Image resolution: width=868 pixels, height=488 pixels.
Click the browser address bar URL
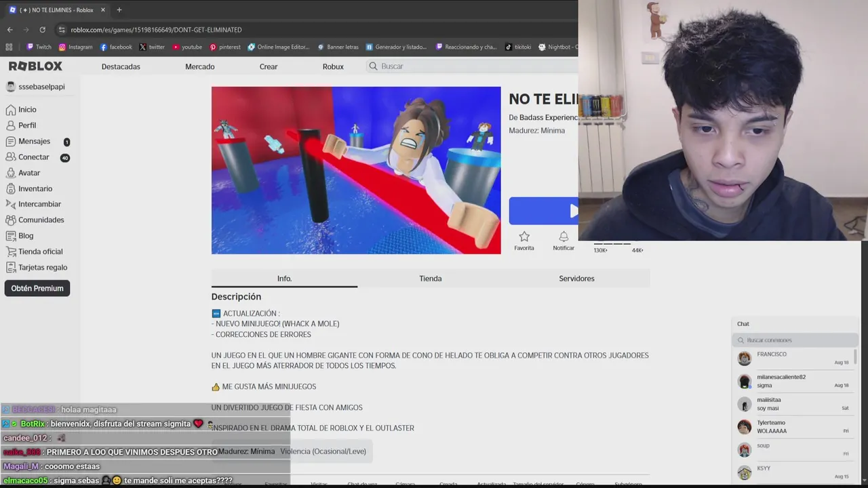157,30
